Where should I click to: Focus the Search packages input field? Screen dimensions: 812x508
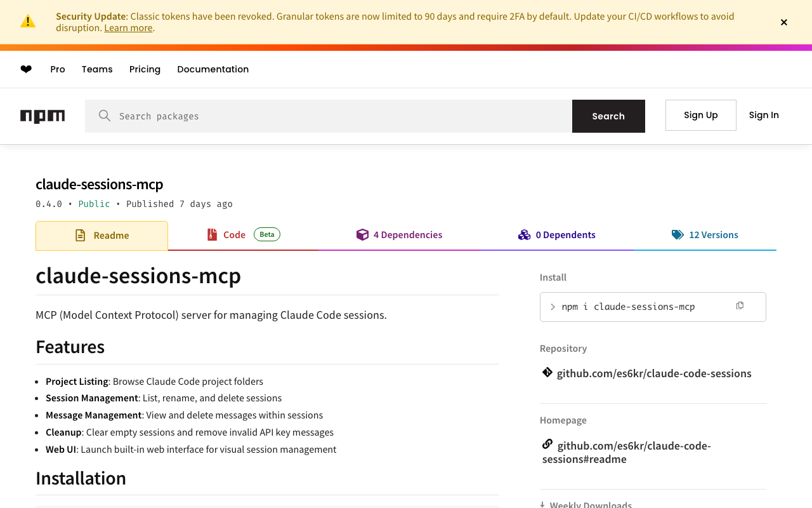pos(343,116)
